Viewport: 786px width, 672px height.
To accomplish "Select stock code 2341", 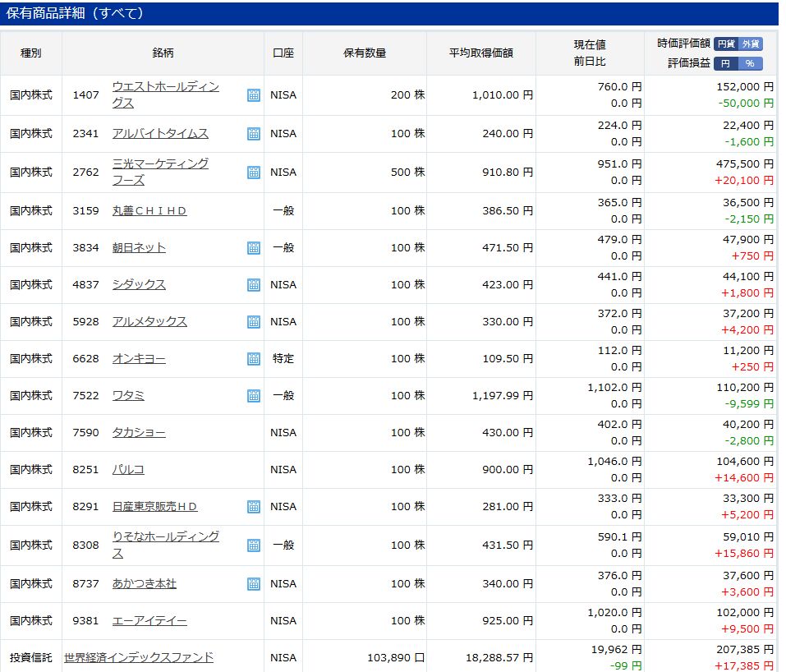I will (x=85, y=133).
